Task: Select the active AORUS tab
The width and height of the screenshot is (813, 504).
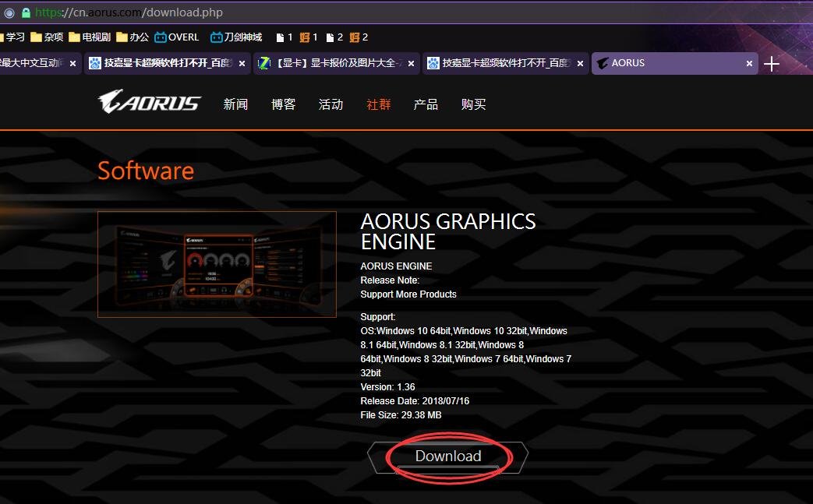Action: pos(674,63)
